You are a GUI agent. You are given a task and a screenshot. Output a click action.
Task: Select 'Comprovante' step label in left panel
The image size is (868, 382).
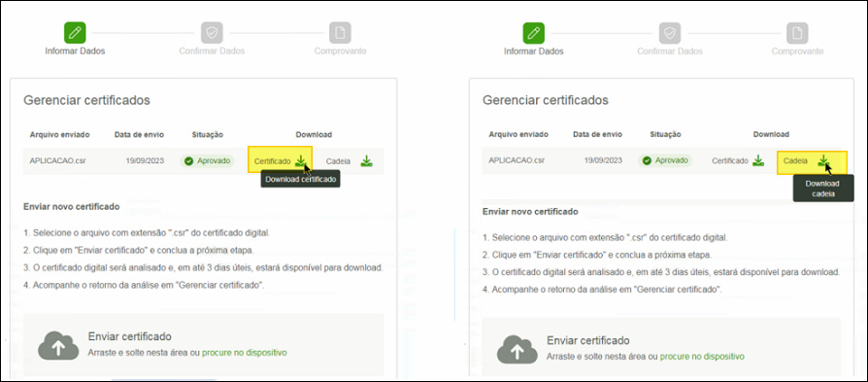point(340,51)
